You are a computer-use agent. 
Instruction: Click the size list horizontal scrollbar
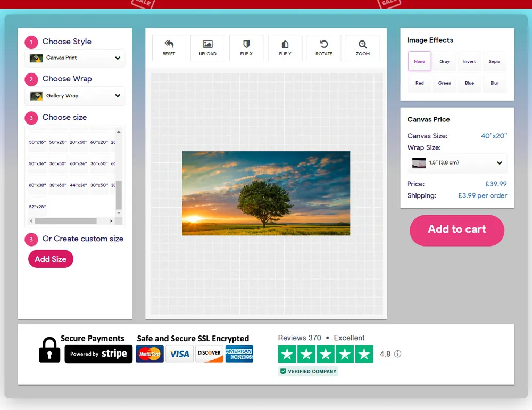[x=65, y=221]
